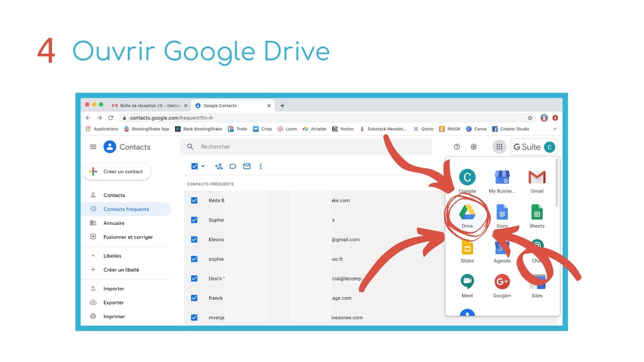
Task: Click the Google apps grid button
Action: coord(500,147)
